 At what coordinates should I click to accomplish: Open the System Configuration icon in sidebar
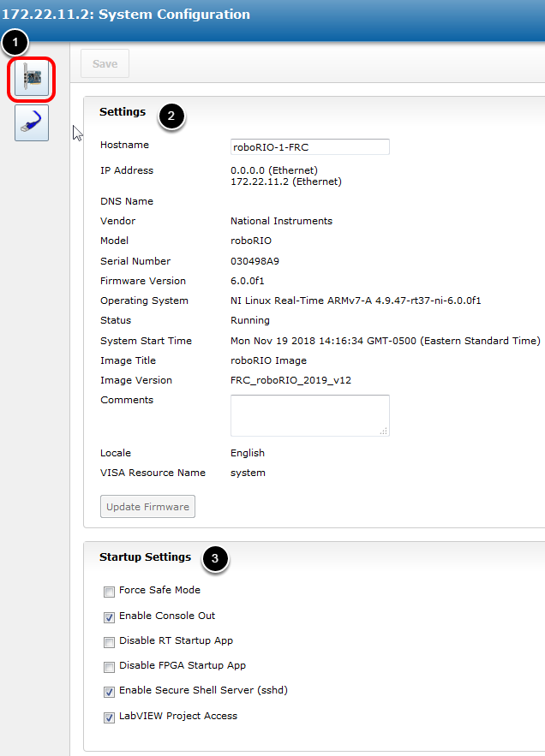[x=32, y=80]
